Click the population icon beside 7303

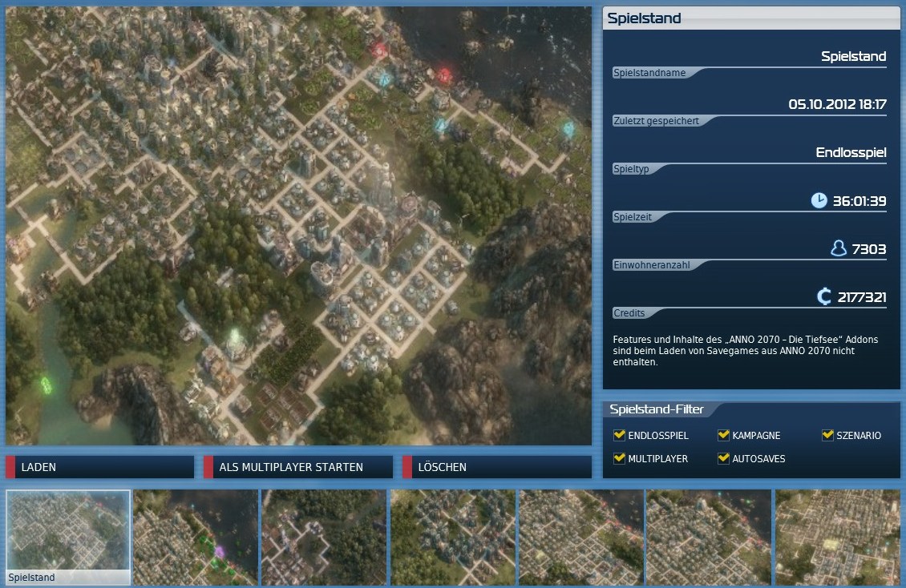point(838,248)
